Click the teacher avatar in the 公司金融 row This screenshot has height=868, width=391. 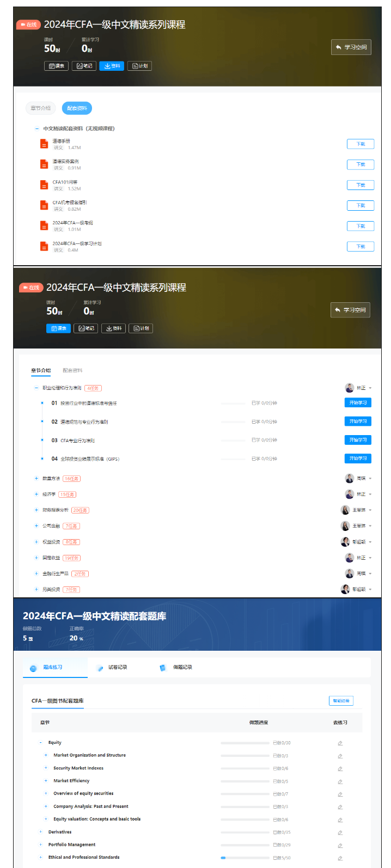click(x=345, y=526)
